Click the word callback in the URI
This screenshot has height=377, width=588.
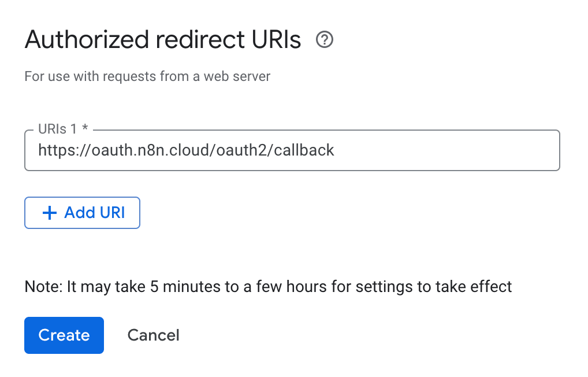(x=304, y=150)
